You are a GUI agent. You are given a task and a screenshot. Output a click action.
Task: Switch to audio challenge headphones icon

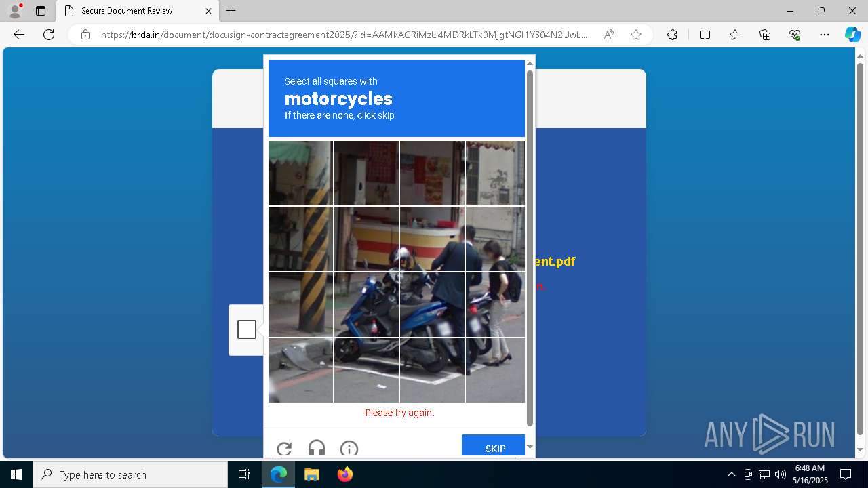[x=317, y=448]
